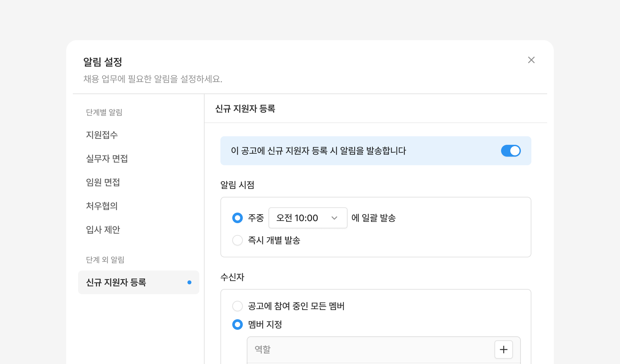Select the 주중 일괄 발송 radio button
620x364 pixels.
point(238,218)
